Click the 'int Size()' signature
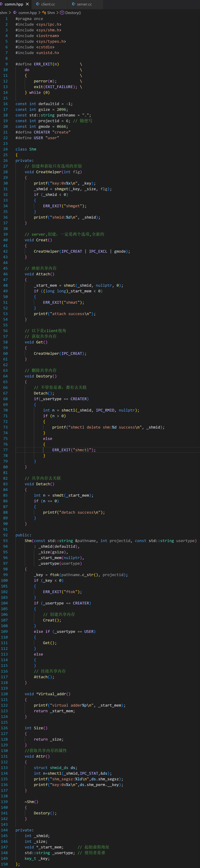 tap(36, 728)
